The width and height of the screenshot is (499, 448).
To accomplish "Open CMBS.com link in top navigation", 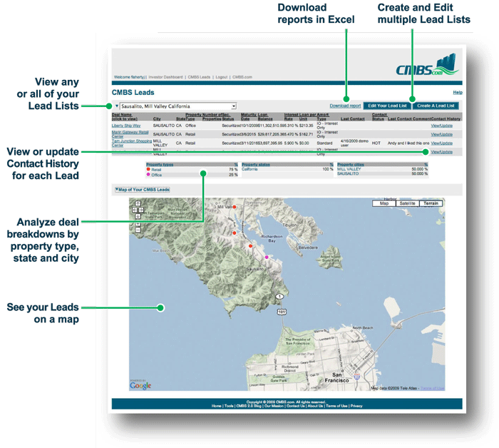I will click(242, 77).
